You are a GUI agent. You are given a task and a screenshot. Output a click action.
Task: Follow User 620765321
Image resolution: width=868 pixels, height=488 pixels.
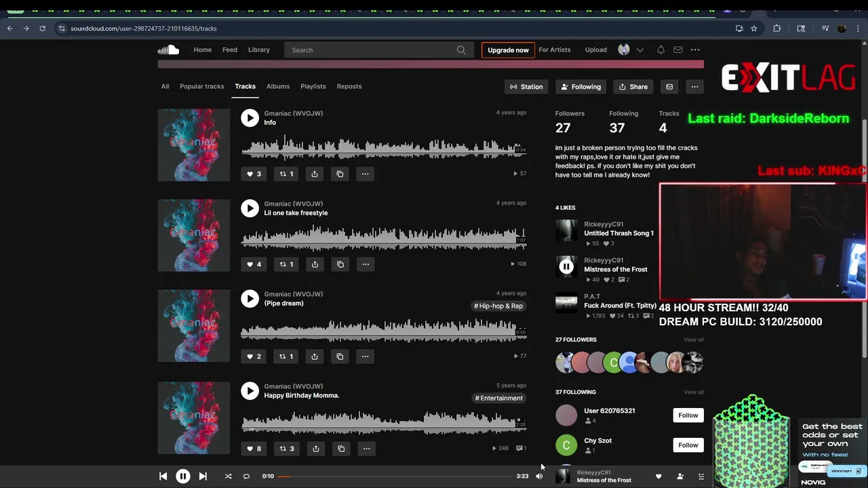(688, 415)
